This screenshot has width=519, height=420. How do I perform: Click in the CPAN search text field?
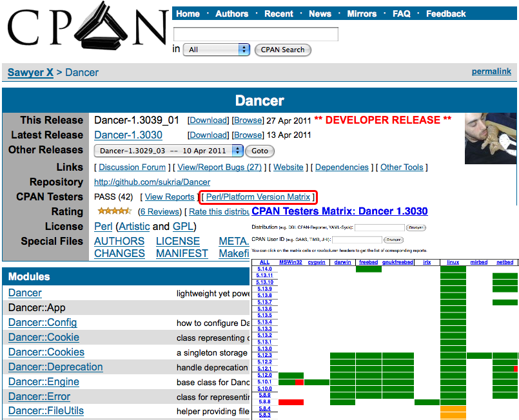click(256, 34)
